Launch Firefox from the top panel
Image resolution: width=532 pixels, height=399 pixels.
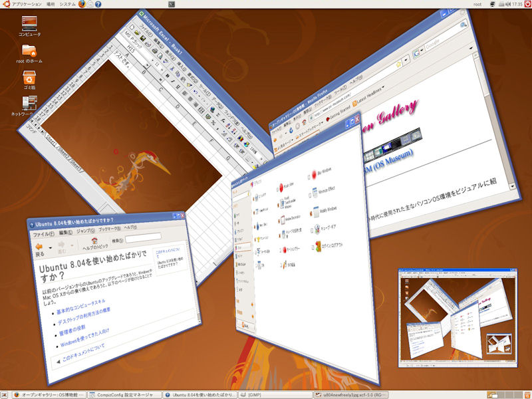pos(82,4)
